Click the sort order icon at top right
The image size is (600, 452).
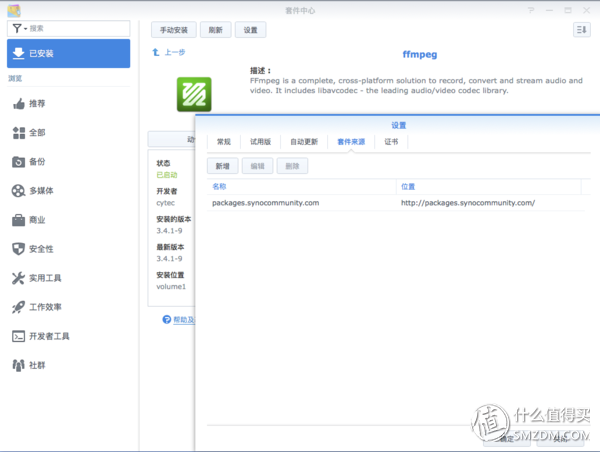coord(582,29)
